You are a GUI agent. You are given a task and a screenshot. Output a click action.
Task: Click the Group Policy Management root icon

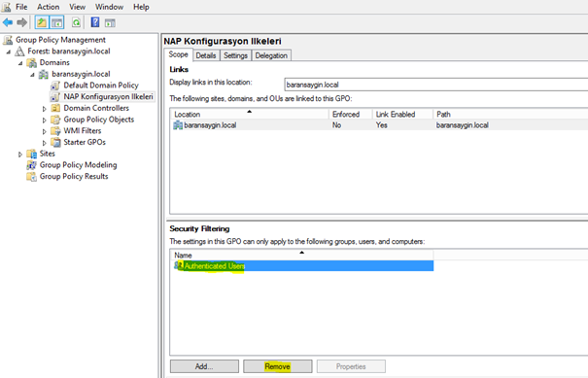pos(8,40)
